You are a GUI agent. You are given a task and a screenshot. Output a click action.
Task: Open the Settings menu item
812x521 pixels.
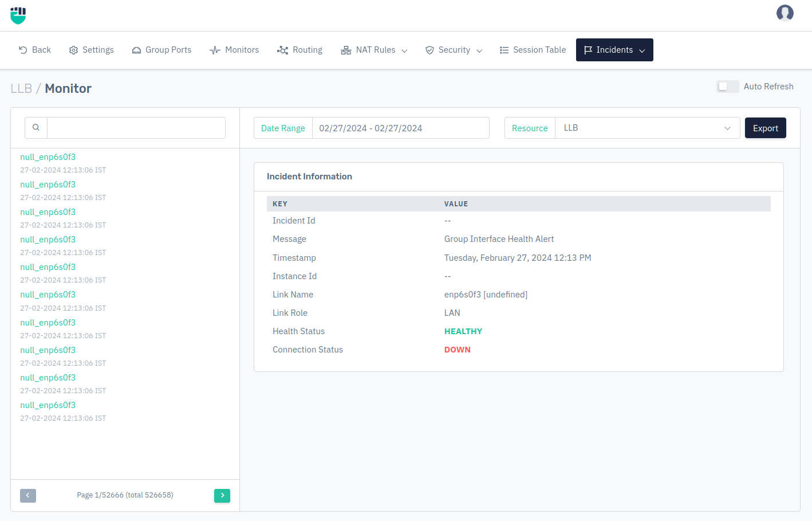92,50
